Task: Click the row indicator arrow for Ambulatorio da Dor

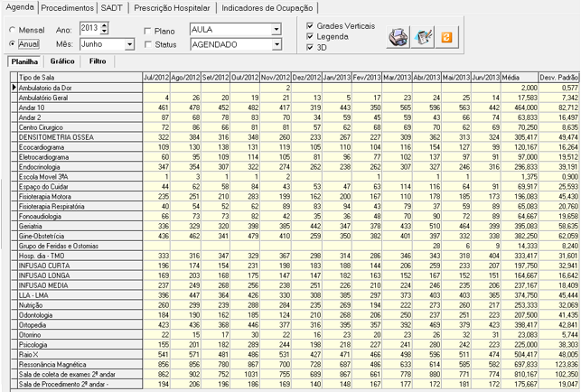Action: point(14,88)
